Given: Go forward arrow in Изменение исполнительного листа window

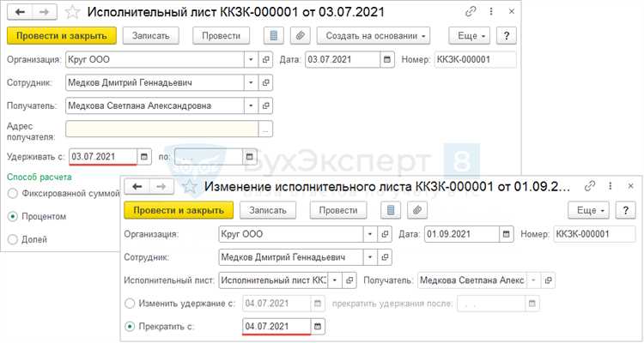Looking at the screenshot, I should (x=161, y=187).
